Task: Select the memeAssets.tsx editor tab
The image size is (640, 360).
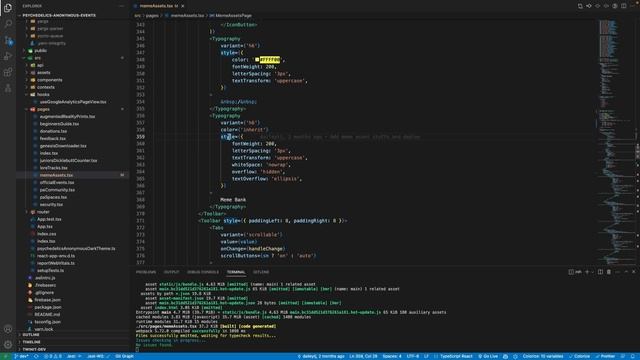Action: coord(158,6)
